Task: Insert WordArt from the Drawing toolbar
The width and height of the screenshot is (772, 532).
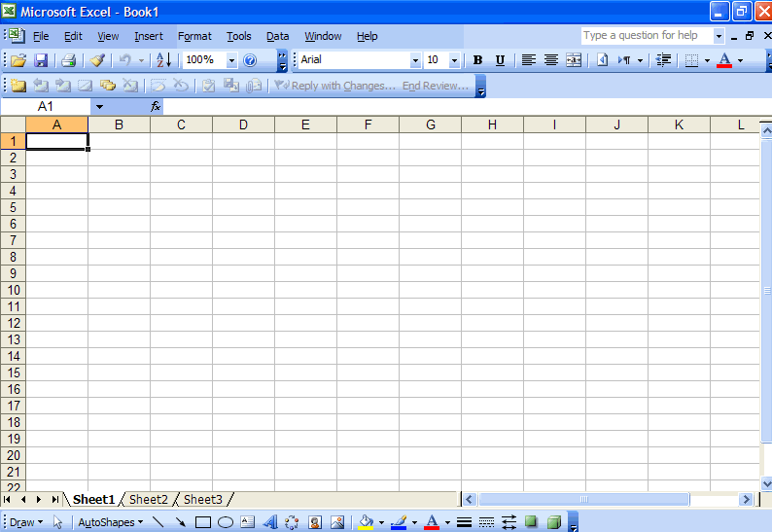Action: [269, 522]
